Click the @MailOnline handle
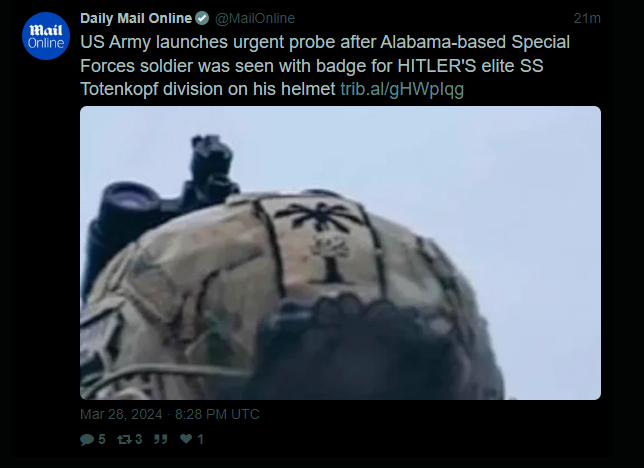 tap(255, 18)
